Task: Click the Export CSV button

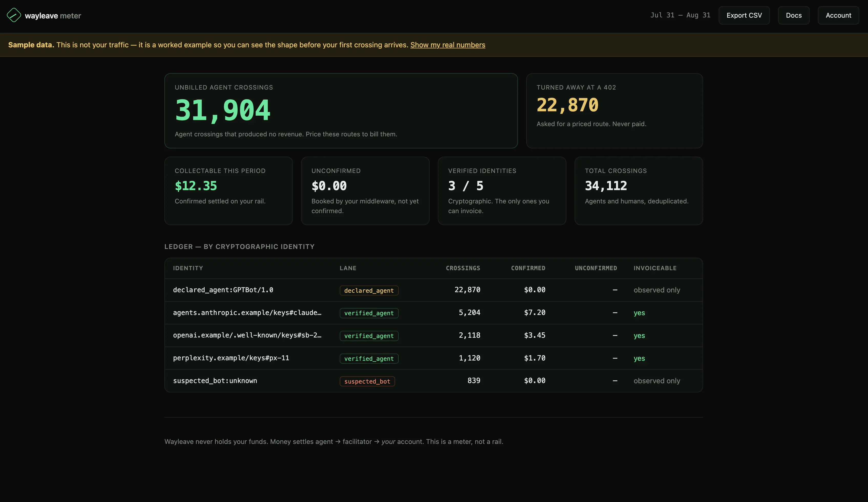Action: click(744, 15)
